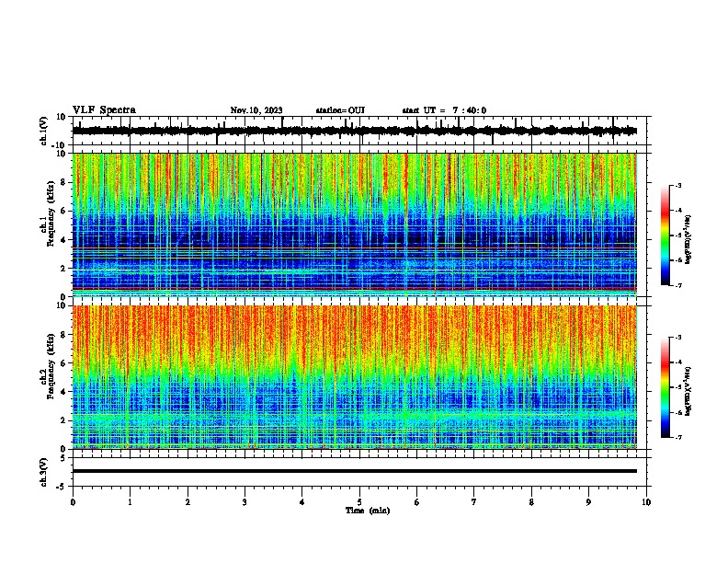Click the "station=OUI" header label
Screen dimensions: 728x563
340,110
